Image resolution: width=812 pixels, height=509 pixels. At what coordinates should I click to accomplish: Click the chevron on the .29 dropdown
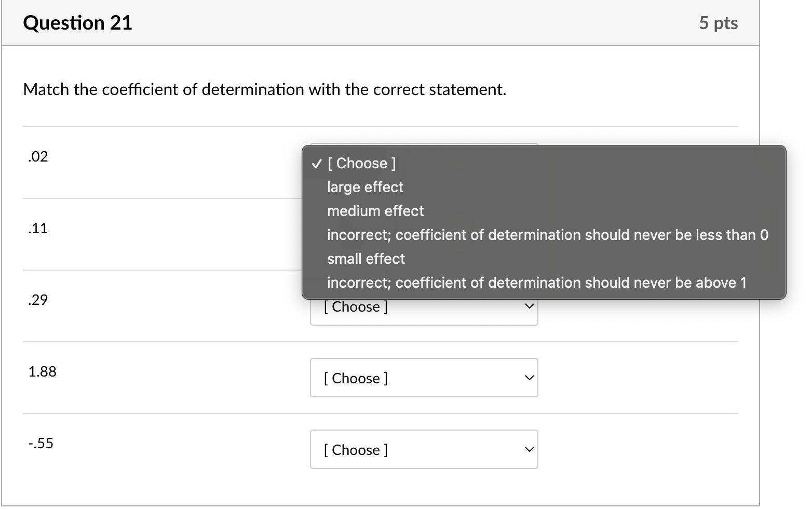529,306
